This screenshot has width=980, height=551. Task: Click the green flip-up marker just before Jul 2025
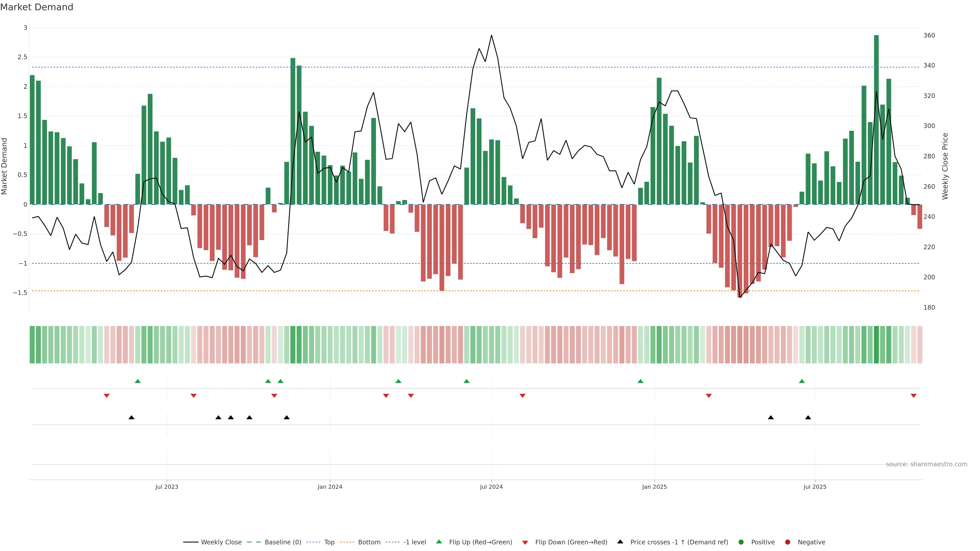pyautogui.click(x=802, y=381)
